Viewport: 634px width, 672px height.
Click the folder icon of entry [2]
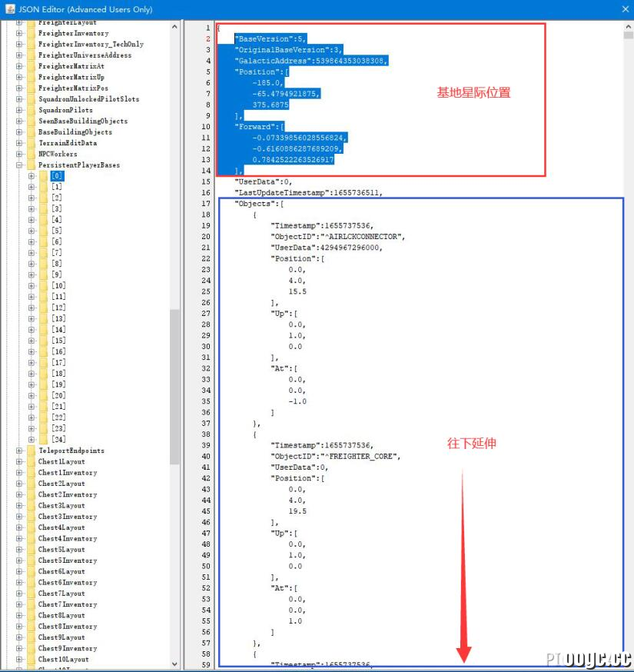(43, 198)
